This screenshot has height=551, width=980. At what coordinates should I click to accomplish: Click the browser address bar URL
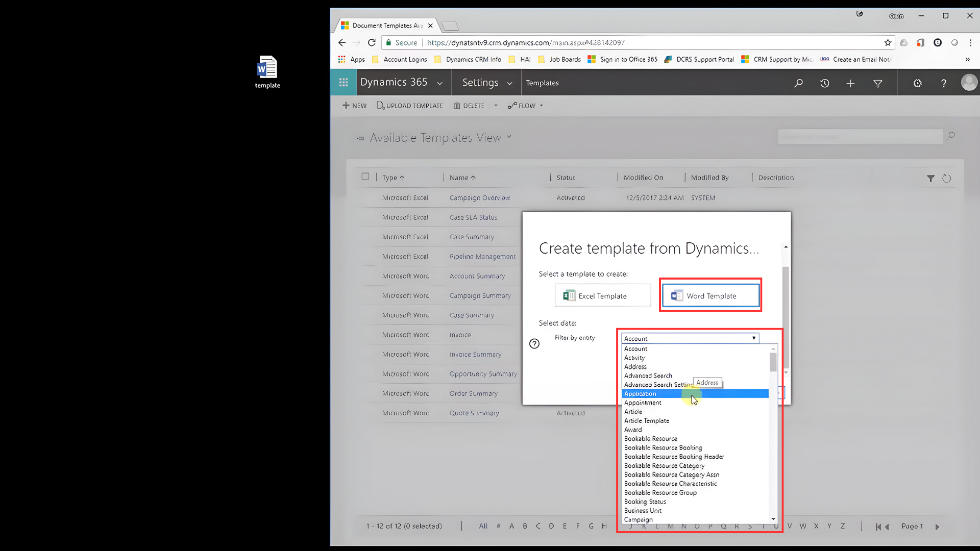(526, 43)
